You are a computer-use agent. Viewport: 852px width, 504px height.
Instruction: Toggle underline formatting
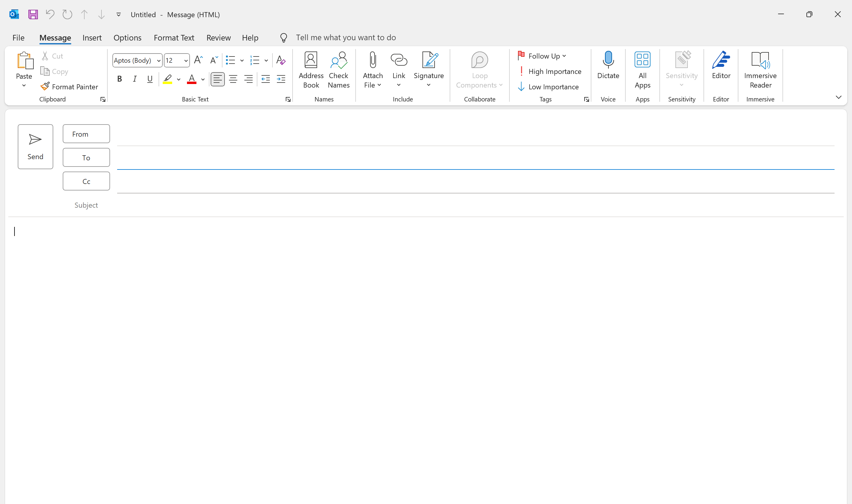(150, 79)
